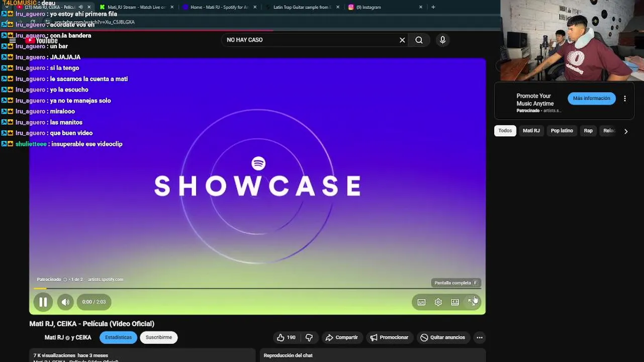The image size is (644, 362).
Task: Select the Pop latino filter chip
Action: 562,131
